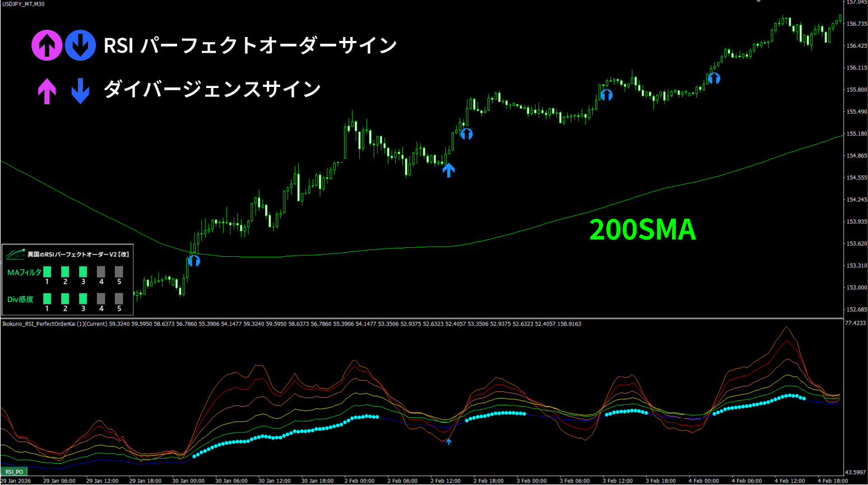
Task: Select the blue divergence arrow below the candles
Action: point(448,170)
